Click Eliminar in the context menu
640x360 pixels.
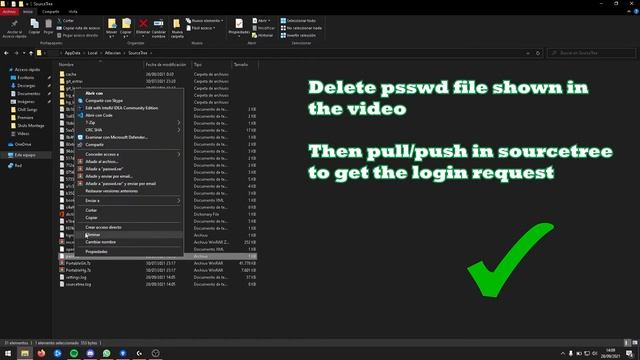(x=93, y=235)
